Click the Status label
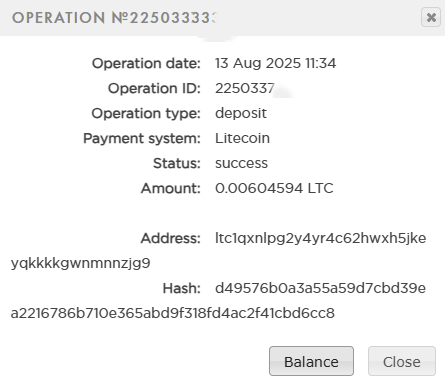The width and height of the screenshot is (445, 382). [177, 163]
